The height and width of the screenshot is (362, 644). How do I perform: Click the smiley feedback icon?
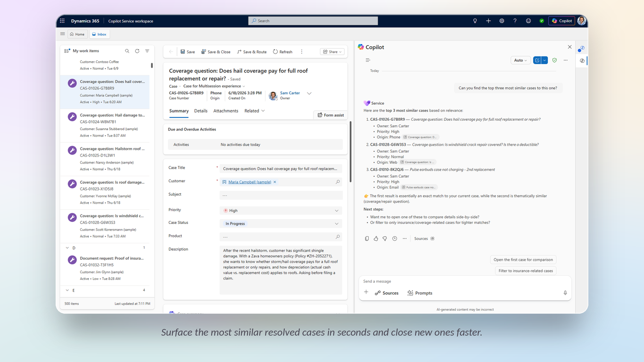pos(528,21)
